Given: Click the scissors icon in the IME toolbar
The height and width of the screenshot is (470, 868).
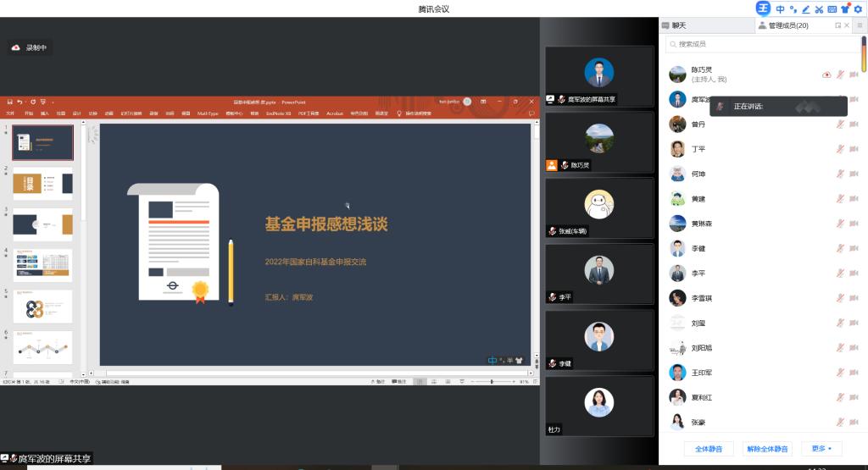Looking at the screenshot, I should click(819, 9).
